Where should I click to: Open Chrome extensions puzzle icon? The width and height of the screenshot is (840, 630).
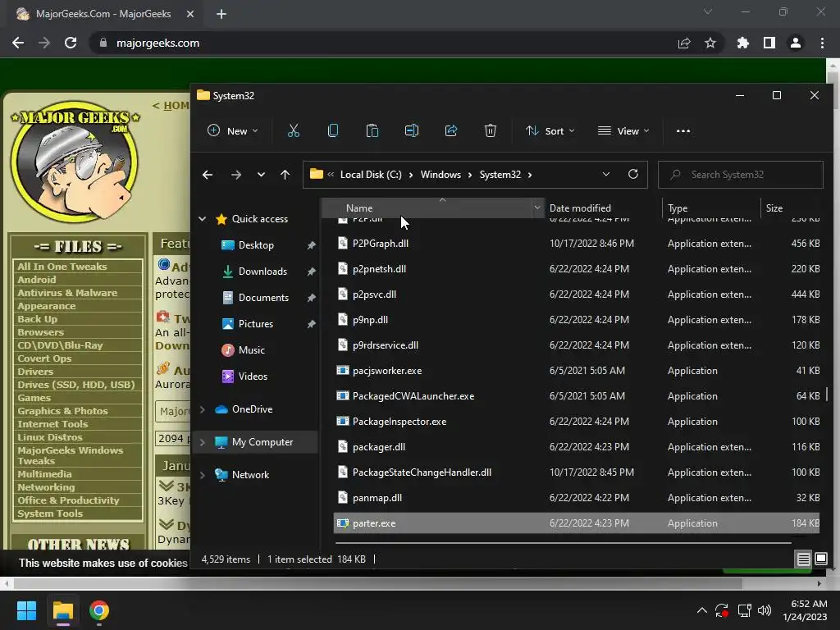click(x=743, y=43)
